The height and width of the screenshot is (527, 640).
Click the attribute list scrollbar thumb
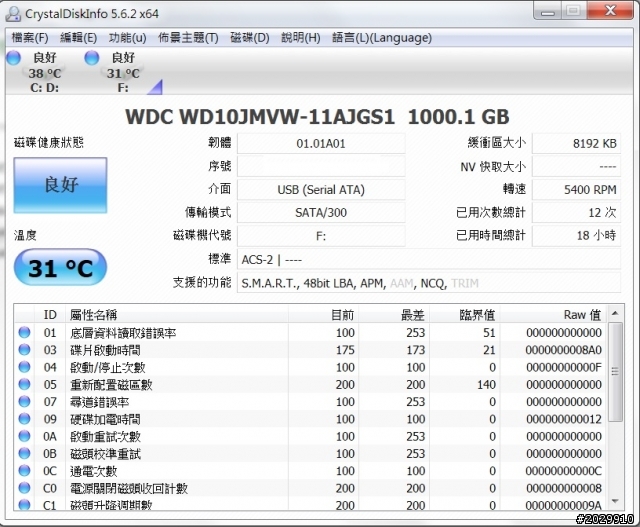pyautogui.click(x=615, y=372)
